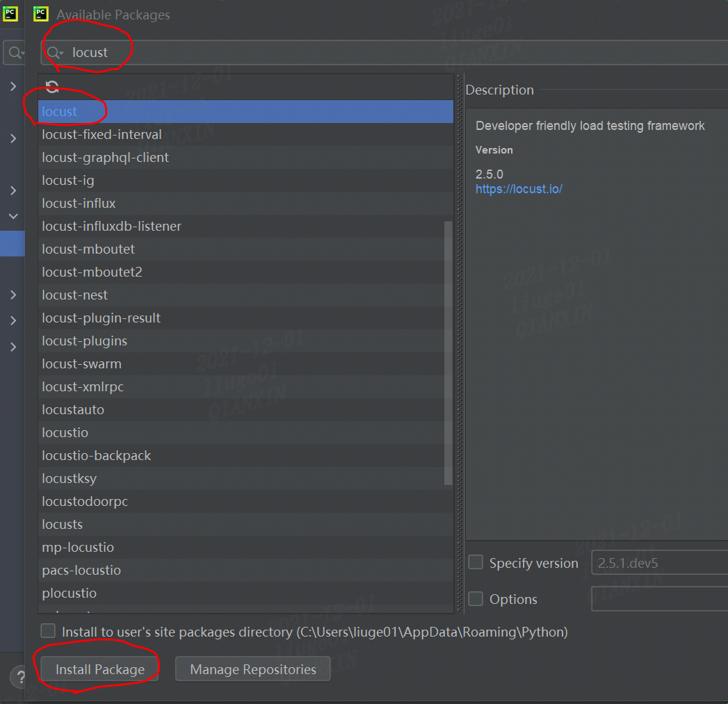This screenshot has height=704, width=728.
Task: Select the locustodoorpc package
Action: [245, 502]
